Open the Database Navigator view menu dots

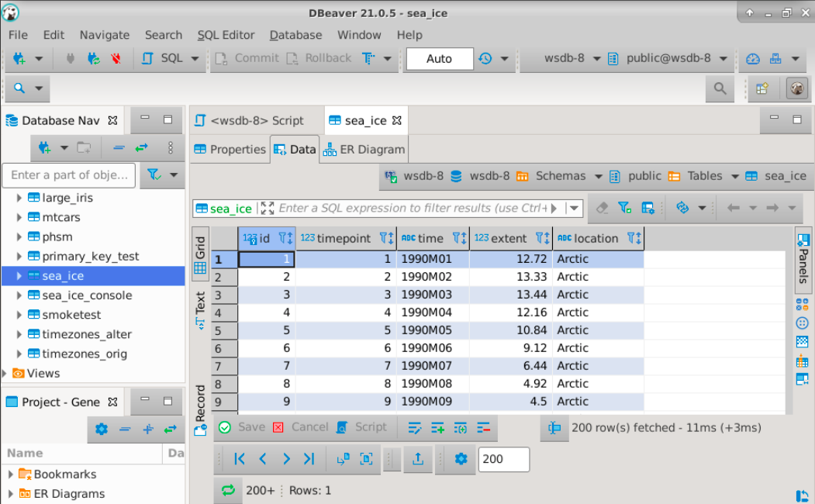pyautogui.click(x=171, y=148)
